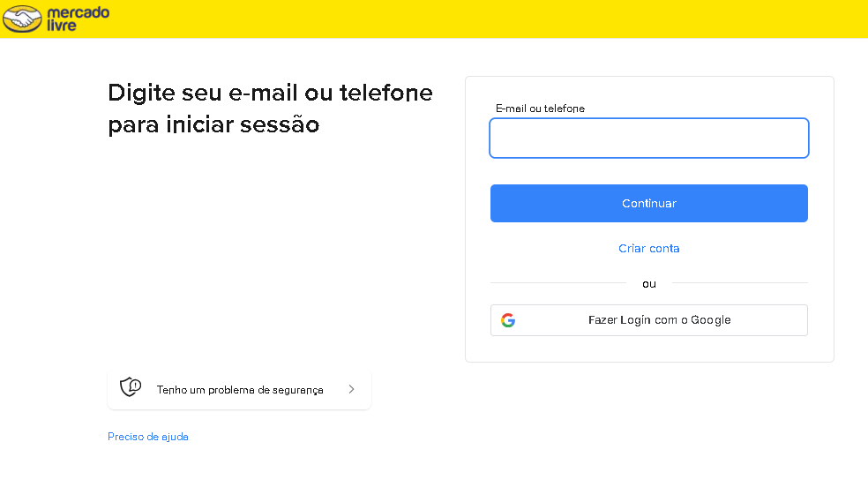This screenshot has width=868, height=502.
Task: Click the para iniciar sessão heading line
Action: 213,124
